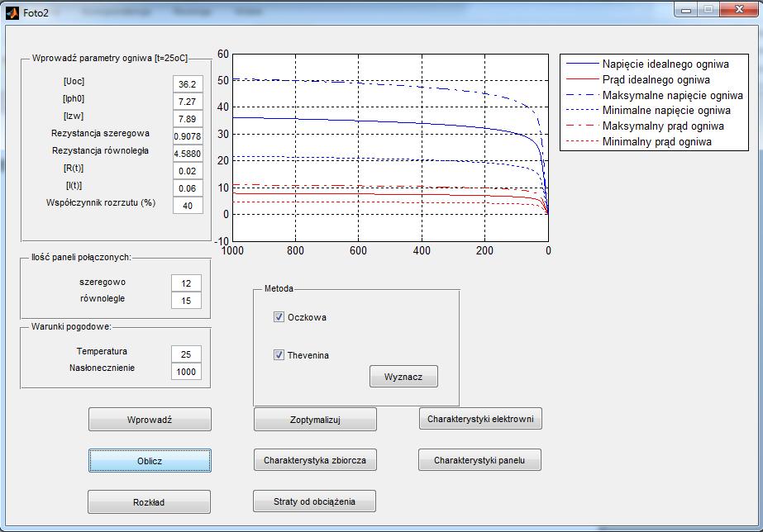
Task: Click the Oblicz button
Action: pos(150,460)
